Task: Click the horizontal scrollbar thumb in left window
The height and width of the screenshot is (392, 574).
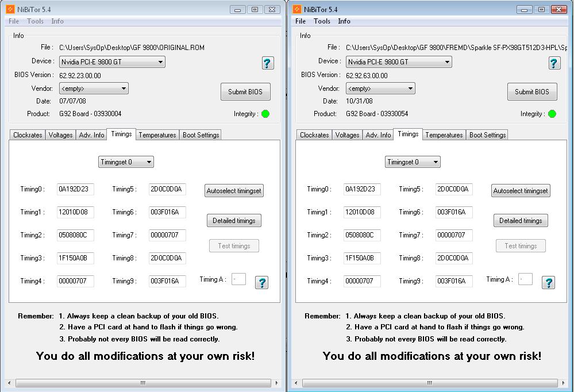Action: point(143,383)
